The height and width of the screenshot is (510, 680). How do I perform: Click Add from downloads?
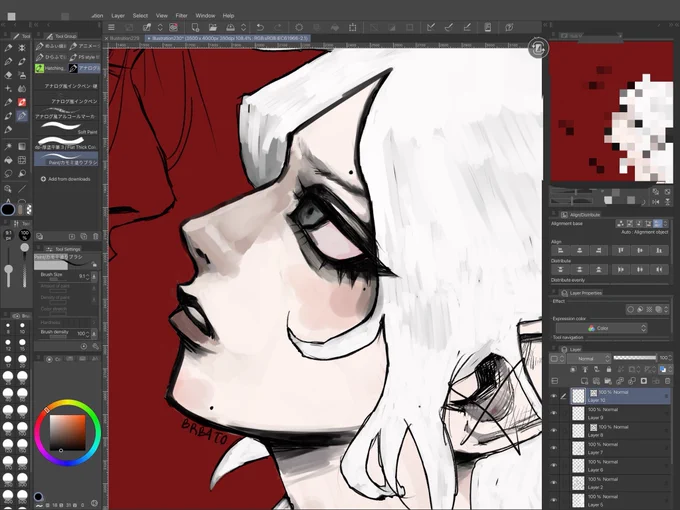coord(65,179)
